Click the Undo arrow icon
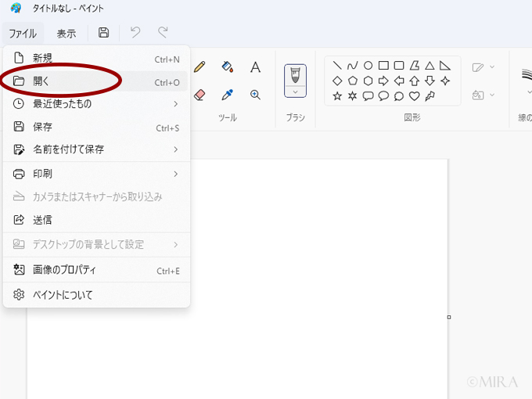 pos(135,33)
